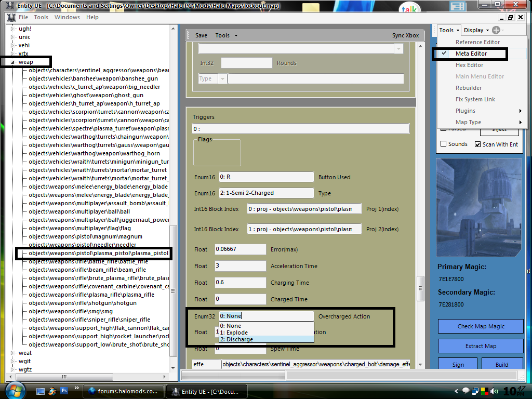Toggle the Scan With Ent checkbox
The height and width of the screenshot is (399, 532).
click(478, 144)
